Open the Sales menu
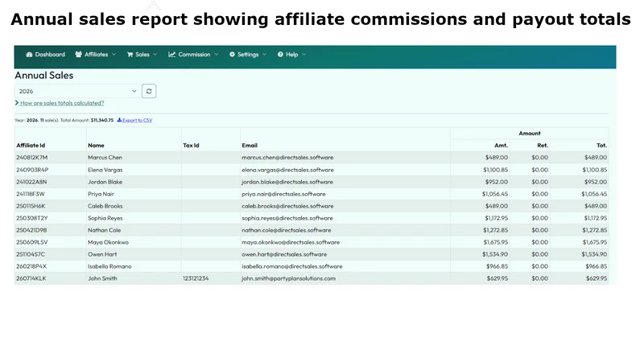Screen dimensions: 644x362 [142, 55]
